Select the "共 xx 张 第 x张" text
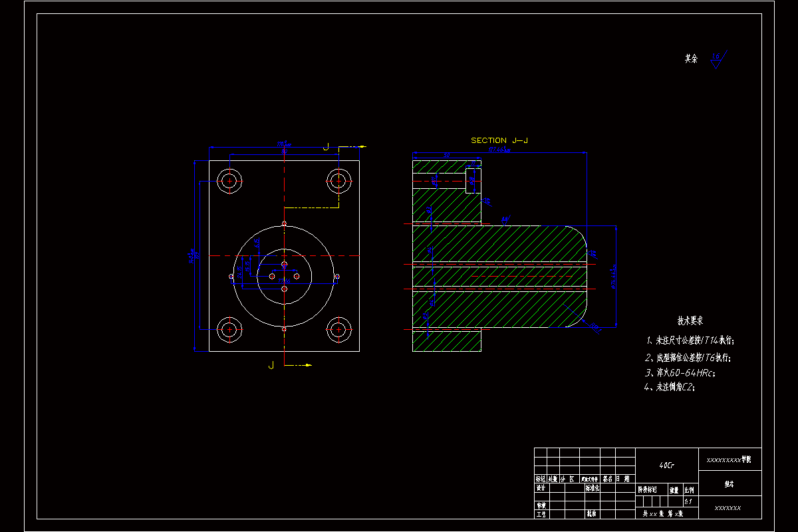The width and height of the screenshot is (798, 532). pyautogui.click(x=663, y=513)
